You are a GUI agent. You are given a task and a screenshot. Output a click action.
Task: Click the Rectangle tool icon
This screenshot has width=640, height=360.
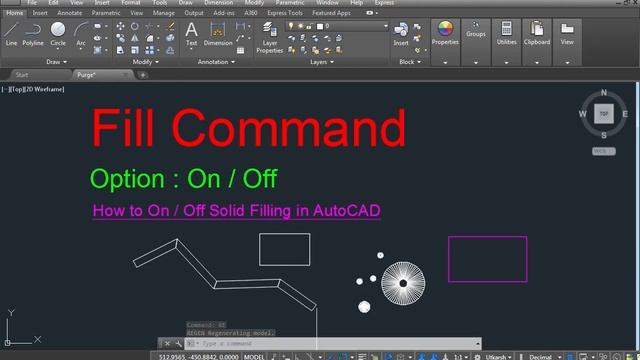[98, 26]
